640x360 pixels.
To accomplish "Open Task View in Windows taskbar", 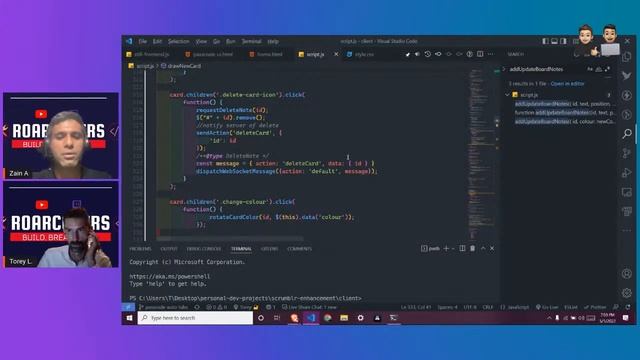I will pos(277,318).
